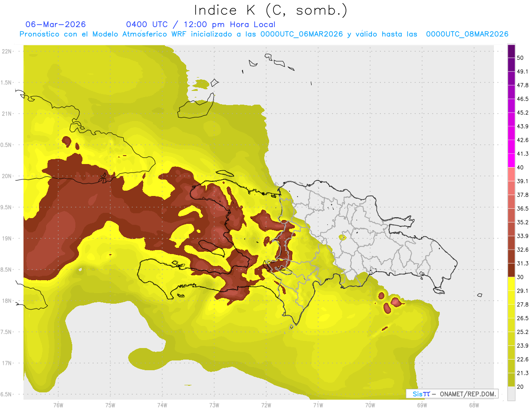Click the '25.2' legend value

[x=522, y=332]
